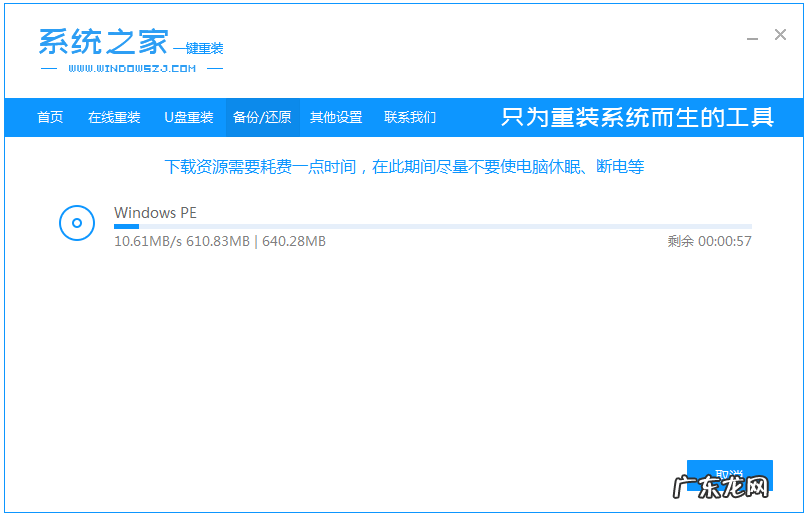This screenshot has width=807, height=516.
Task: Click the 610.83MB downloaded size text
Action: point(218,241)
